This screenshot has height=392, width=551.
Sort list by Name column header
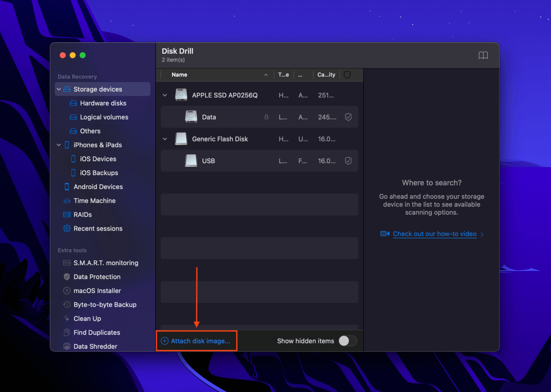(x=180, y=75)
